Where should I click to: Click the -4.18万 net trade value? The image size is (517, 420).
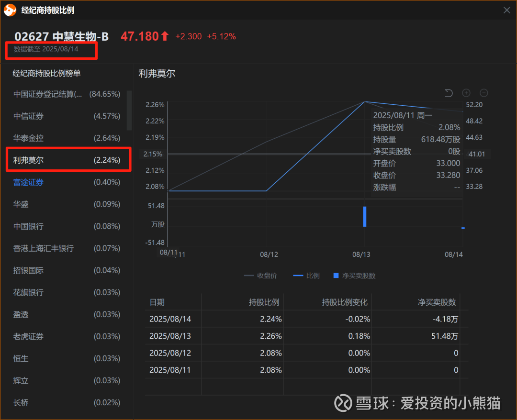click(x=445, y=319)
